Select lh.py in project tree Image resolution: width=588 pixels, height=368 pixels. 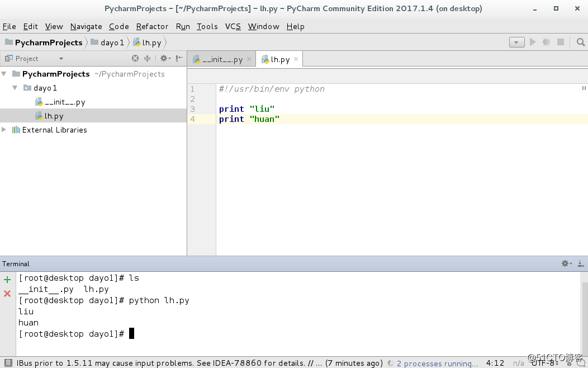[49, 116]
